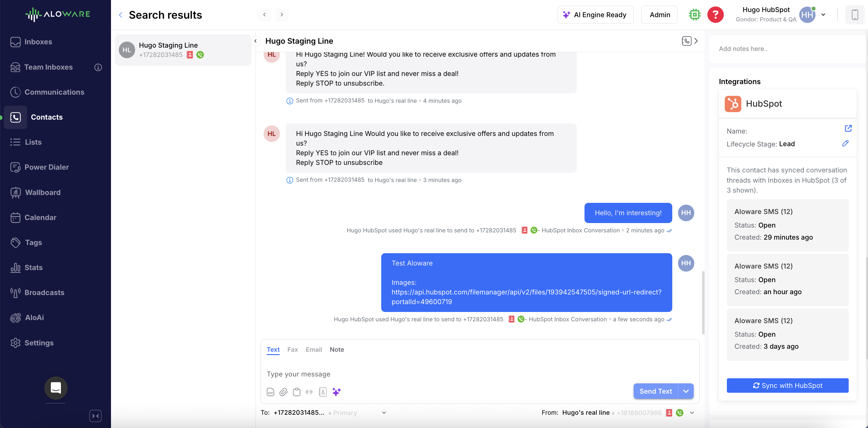The image size is (868, 428).
Task: Open Team Inboxes section
Action: point(41,67)
